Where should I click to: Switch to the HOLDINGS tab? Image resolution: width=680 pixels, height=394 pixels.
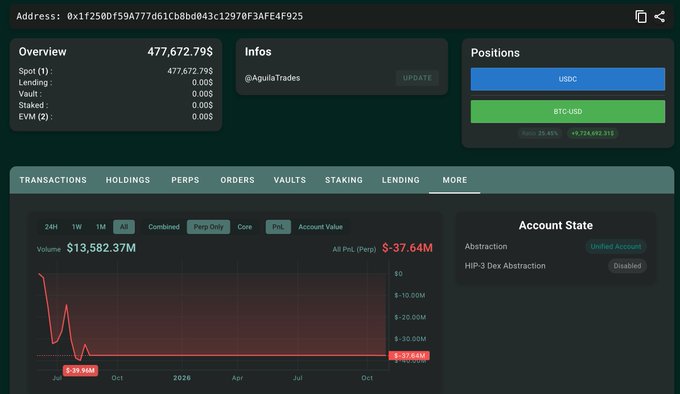tap(128, 180)
